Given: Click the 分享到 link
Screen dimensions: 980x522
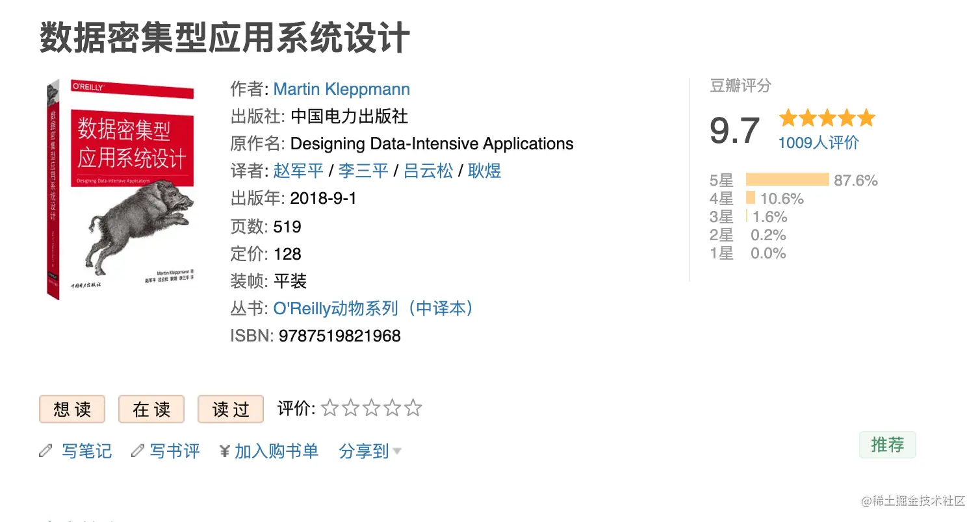Looking at the screenshot, I should 364,451.
